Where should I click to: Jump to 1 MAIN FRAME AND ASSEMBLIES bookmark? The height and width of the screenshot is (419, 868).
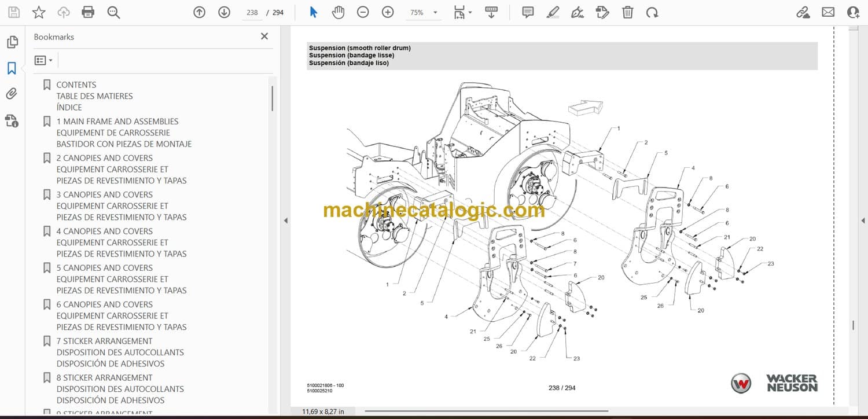[x=124, y=133]
